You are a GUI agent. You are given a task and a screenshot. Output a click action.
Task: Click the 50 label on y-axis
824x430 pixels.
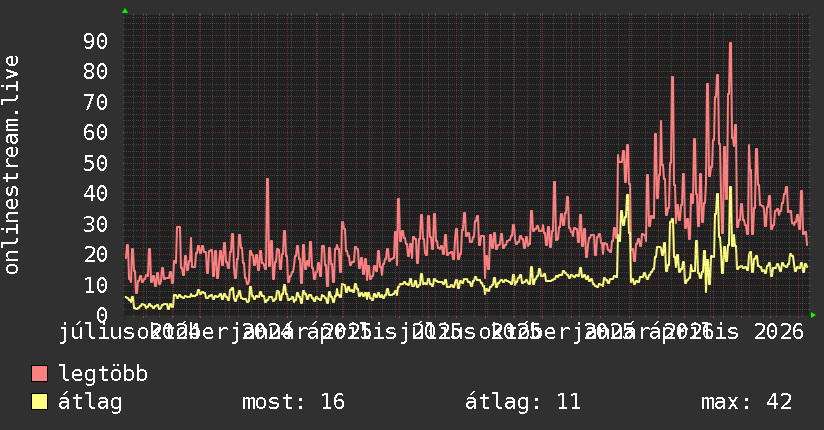[96, 163]
